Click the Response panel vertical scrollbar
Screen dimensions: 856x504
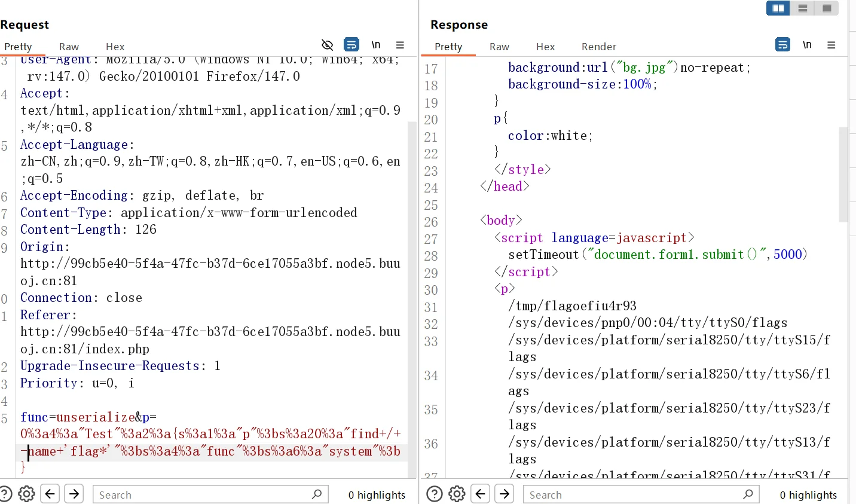point(843,173)
